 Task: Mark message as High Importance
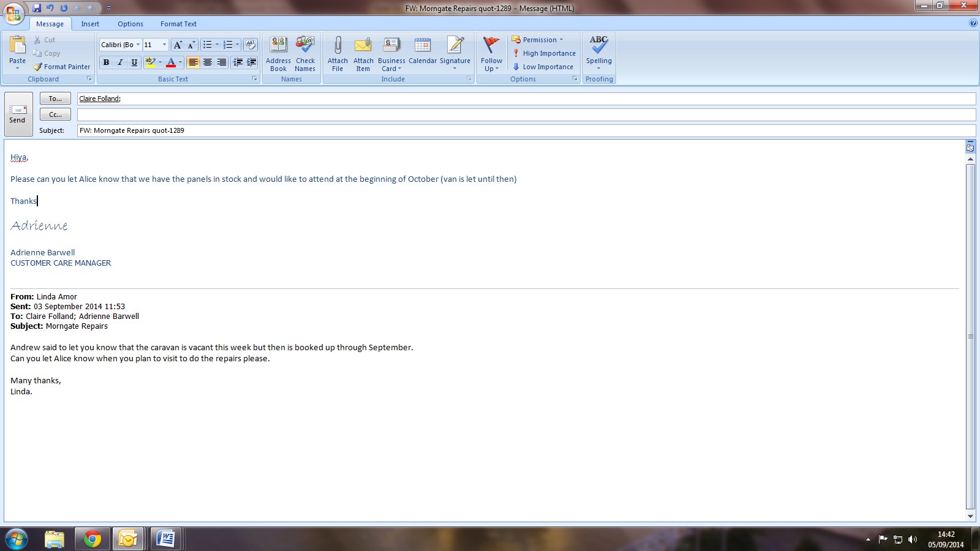tap(544, 53)
